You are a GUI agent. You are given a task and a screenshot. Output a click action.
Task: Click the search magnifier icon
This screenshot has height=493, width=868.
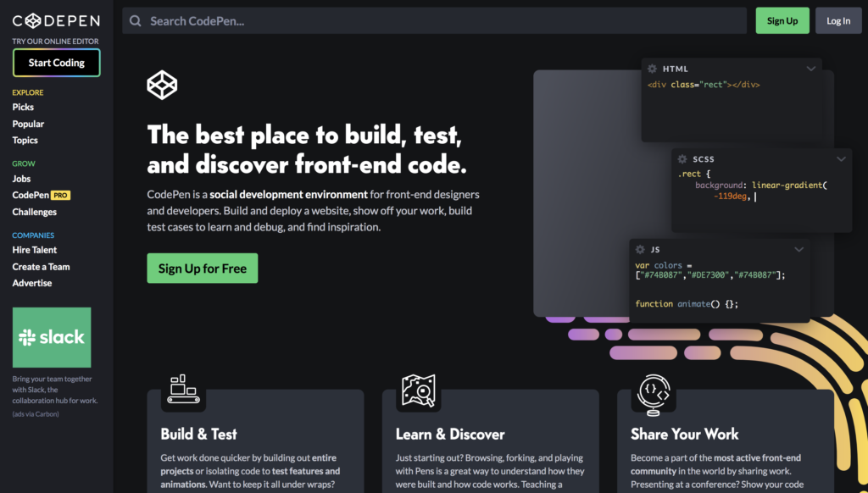[x=136, y=21]
